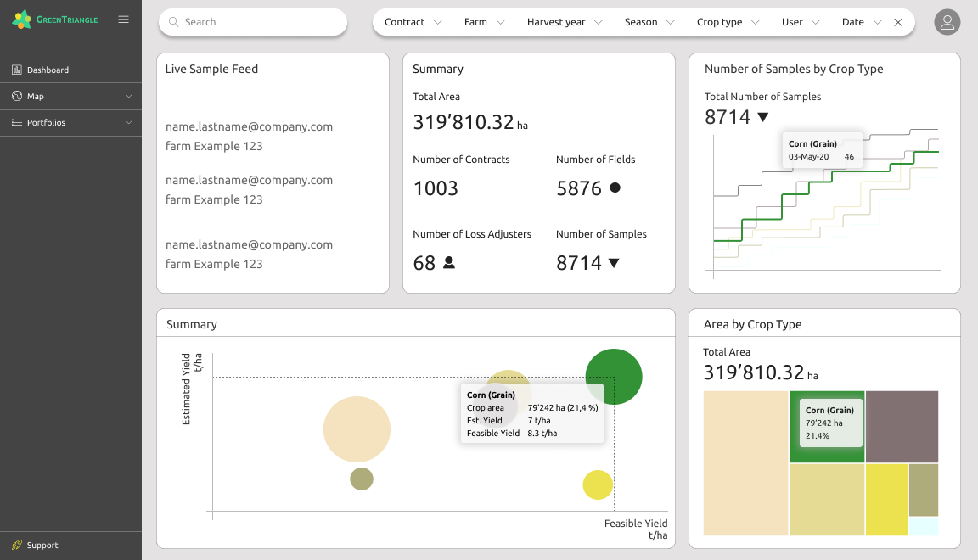Screen dimensions: 978x560
Task: Click the bright yellow treemap block
Action: pos(886,499)
